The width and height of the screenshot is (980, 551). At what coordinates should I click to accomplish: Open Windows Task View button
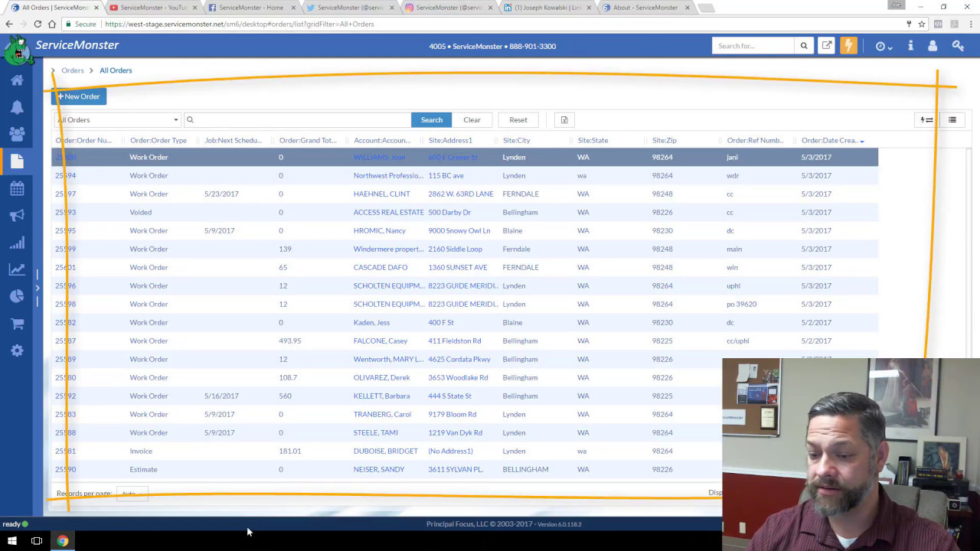point(36,541)
